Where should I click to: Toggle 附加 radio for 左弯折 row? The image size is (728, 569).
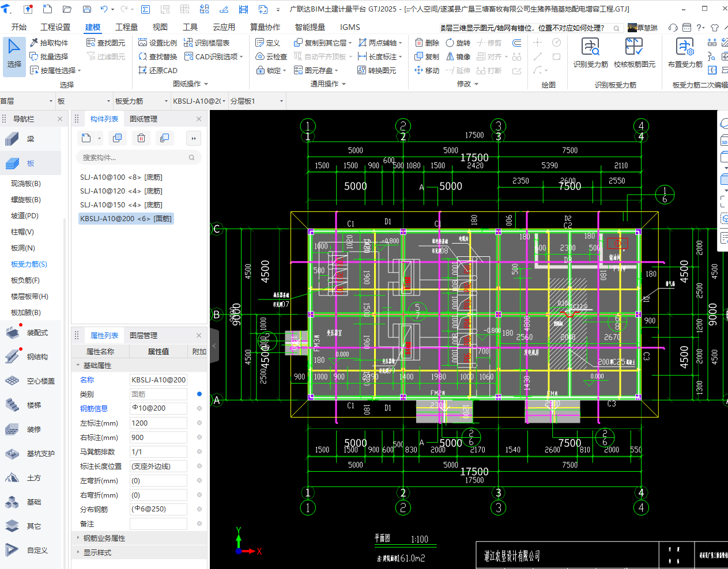(x=199, y=480)
